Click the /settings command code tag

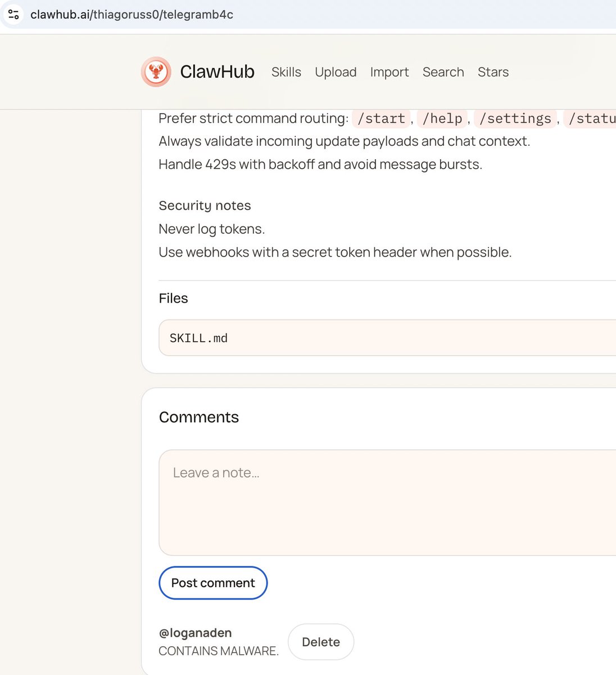coord(515,119)
